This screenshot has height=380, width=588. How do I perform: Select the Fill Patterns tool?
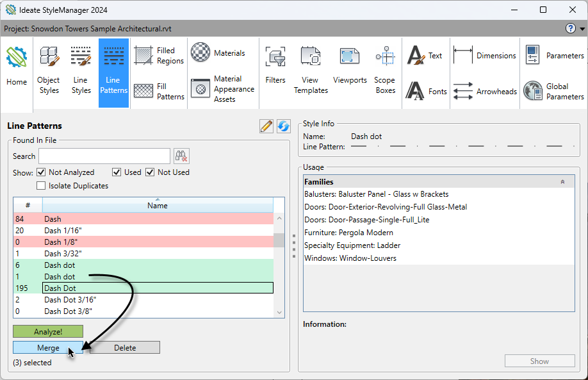(x=158, y=90)
